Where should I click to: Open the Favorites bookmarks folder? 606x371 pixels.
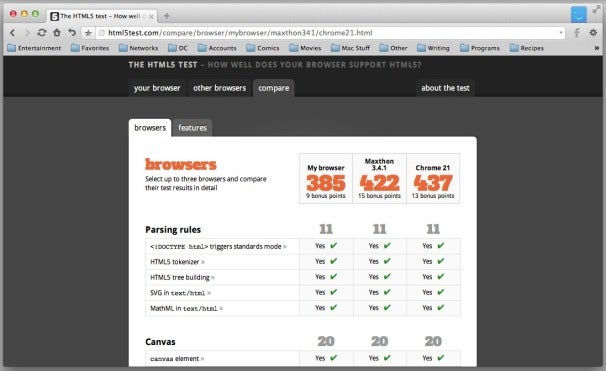click(90, 48)
